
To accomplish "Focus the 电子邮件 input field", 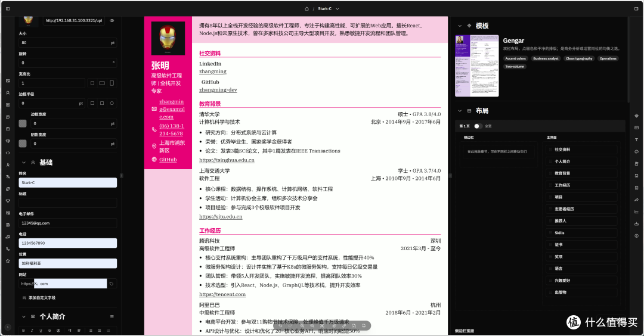I will click(68, 223).
